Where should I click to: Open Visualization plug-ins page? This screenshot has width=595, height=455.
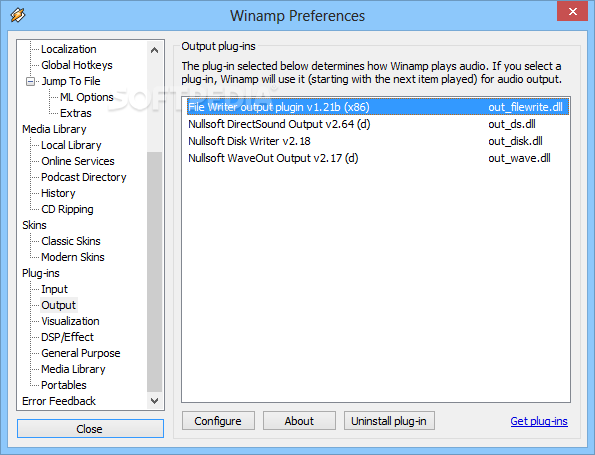click(x=70, y=321)
